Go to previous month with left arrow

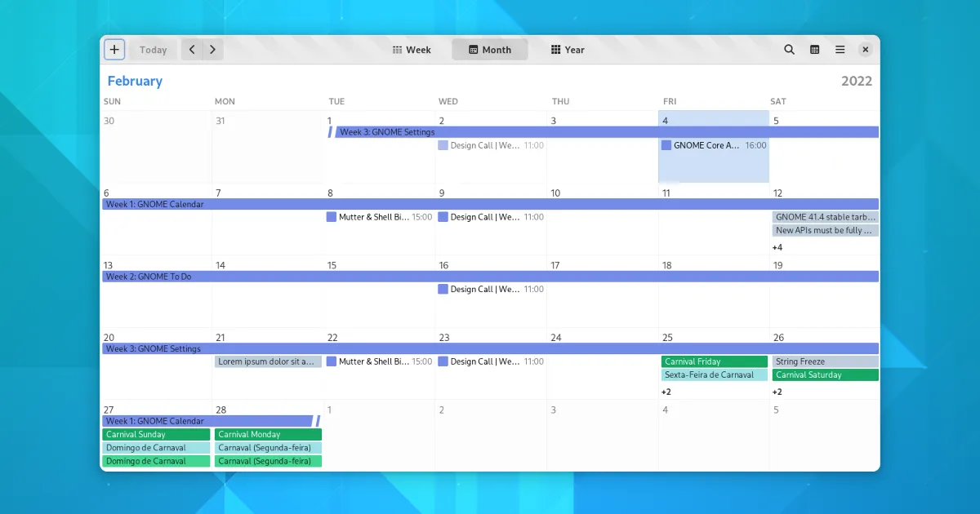[192, 50]
